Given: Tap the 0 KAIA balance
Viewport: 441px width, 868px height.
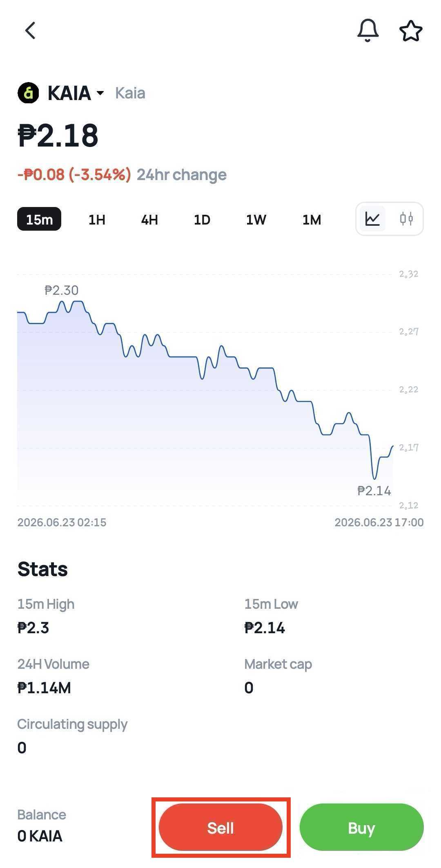Looking at the screenshot, I should pyautogui.click(x=40, y=836).
